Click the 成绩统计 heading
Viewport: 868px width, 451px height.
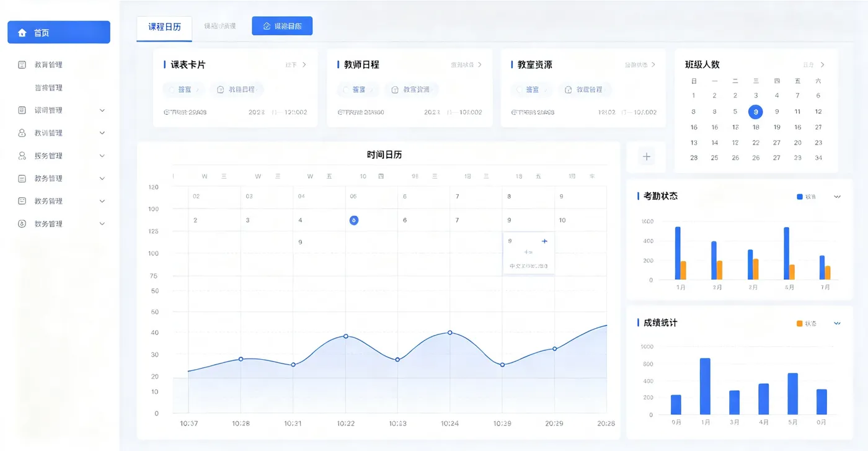661,323
